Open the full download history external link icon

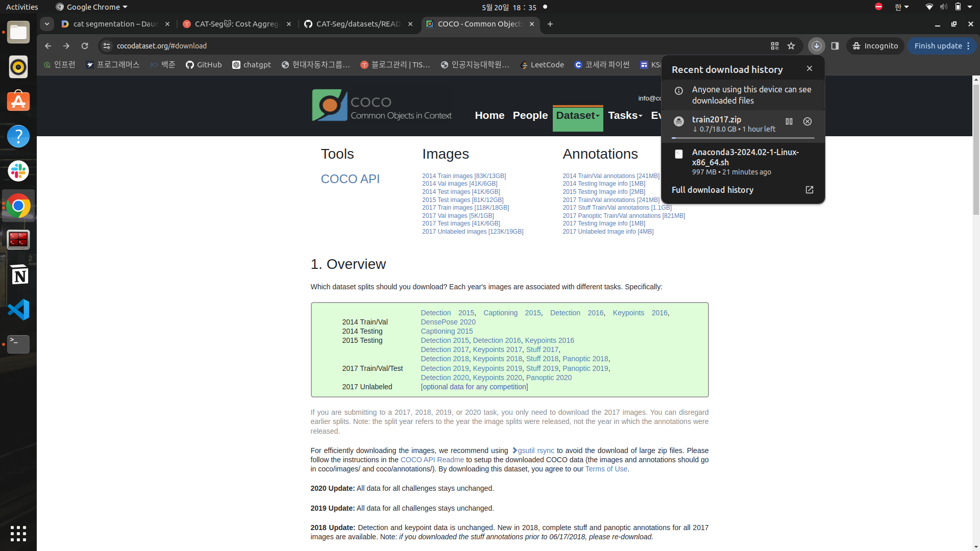point(810,190)
